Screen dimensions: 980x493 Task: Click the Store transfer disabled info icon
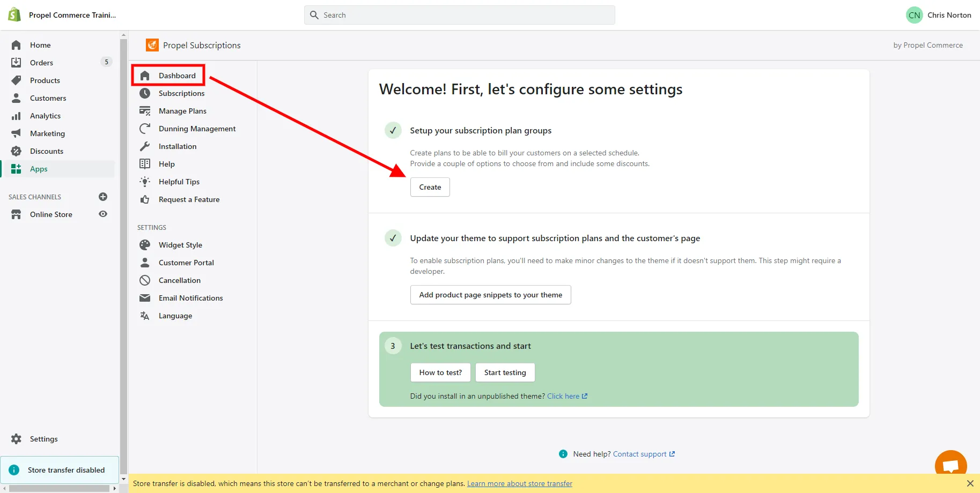(14, 470)
